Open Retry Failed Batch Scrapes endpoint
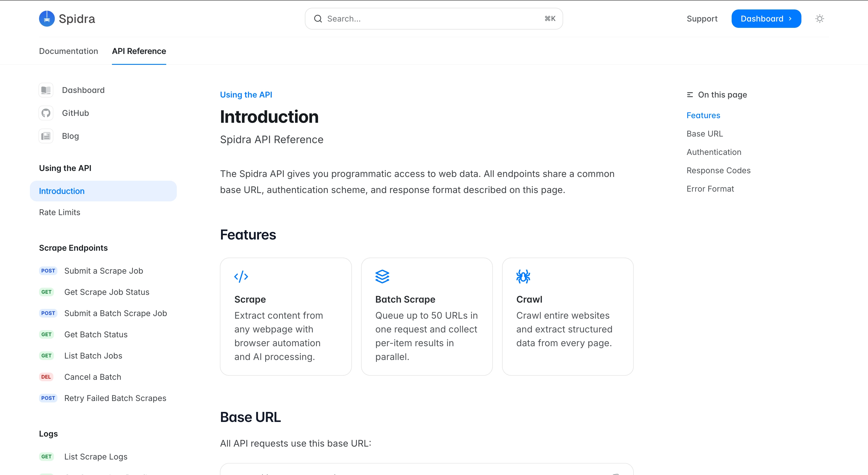 pos(115,398)
